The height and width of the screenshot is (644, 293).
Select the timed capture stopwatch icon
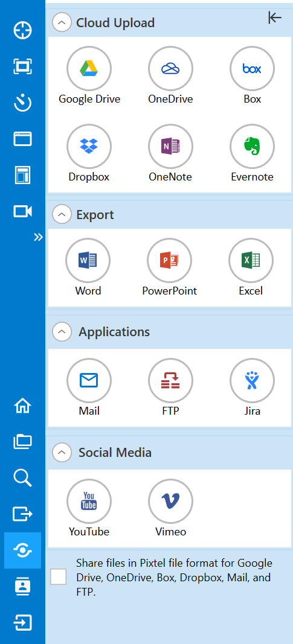pos(22,102)
